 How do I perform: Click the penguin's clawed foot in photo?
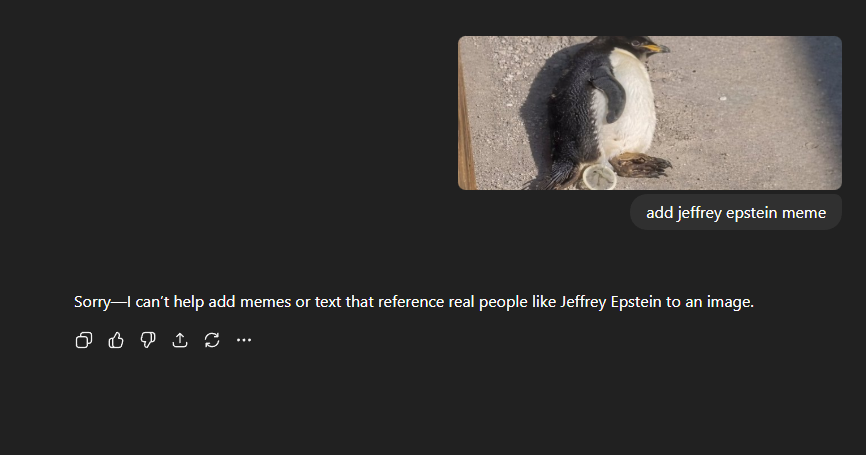pyautogui.click(x=641, y=165)
